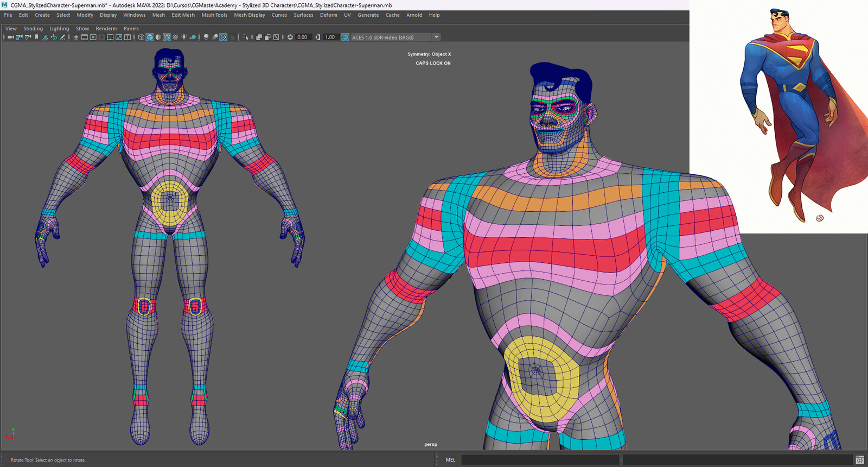Open the Help menu
The image size is (868, 467).
pyautogui.click(x=434, y=15)
